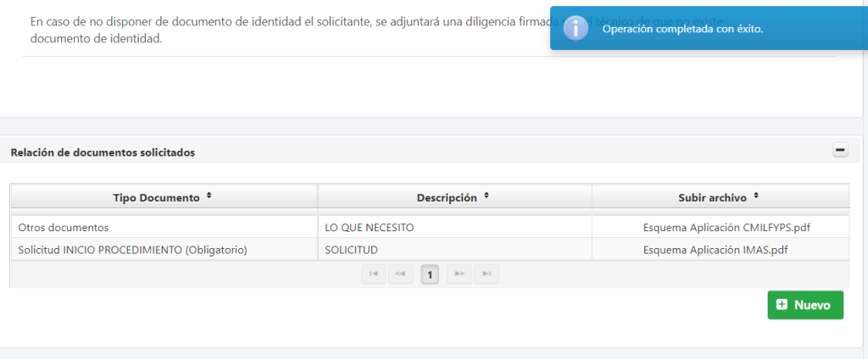Sort by Tipo Documento using the arrow icon
Viewport: 868px width, 359px height.
coord(209,196)
